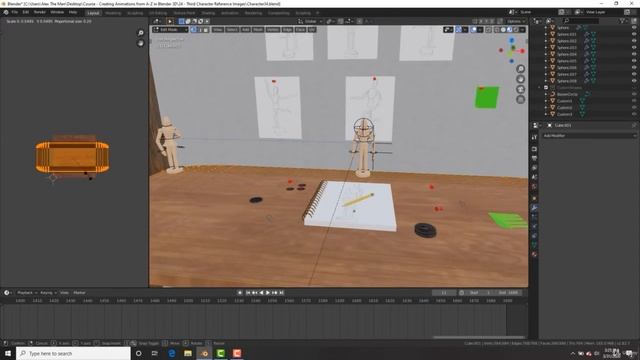
Task: Open timeline Marker menu
Action: click(x=79, y=293)
